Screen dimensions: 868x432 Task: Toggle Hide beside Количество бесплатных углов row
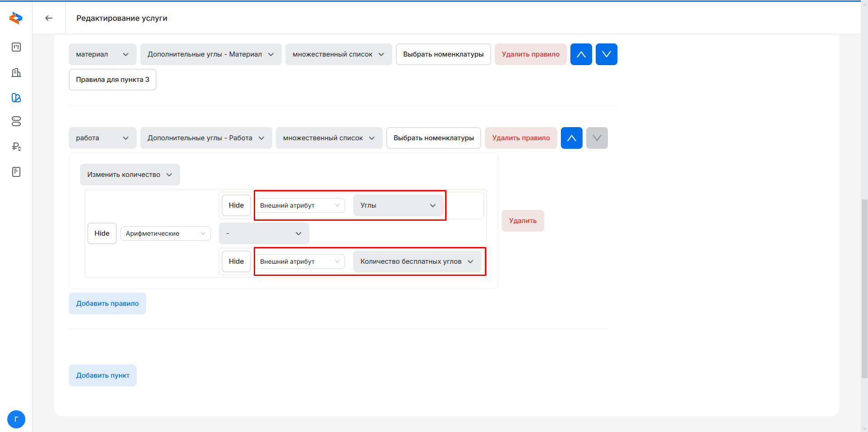pyautogui.click(x=236, y=261)
